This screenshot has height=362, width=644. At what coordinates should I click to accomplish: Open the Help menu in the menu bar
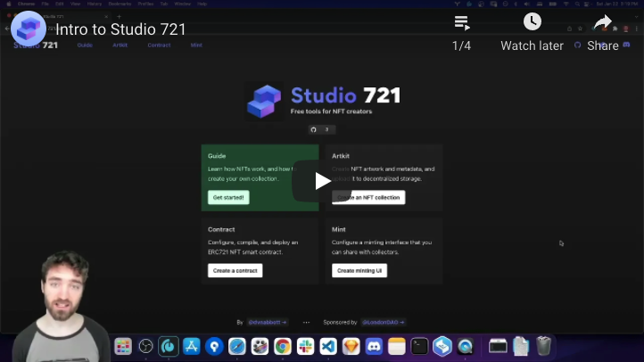coord(202,4)
